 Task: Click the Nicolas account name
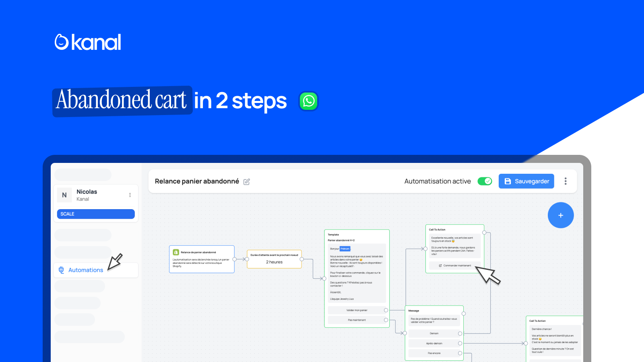[87, 192]
